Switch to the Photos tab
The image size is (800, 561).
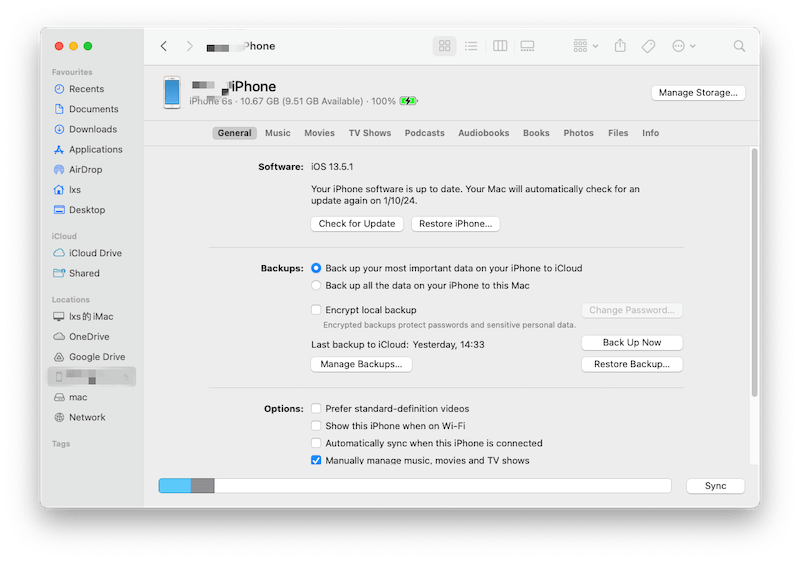pyautogui.click(x=579, y=133)
